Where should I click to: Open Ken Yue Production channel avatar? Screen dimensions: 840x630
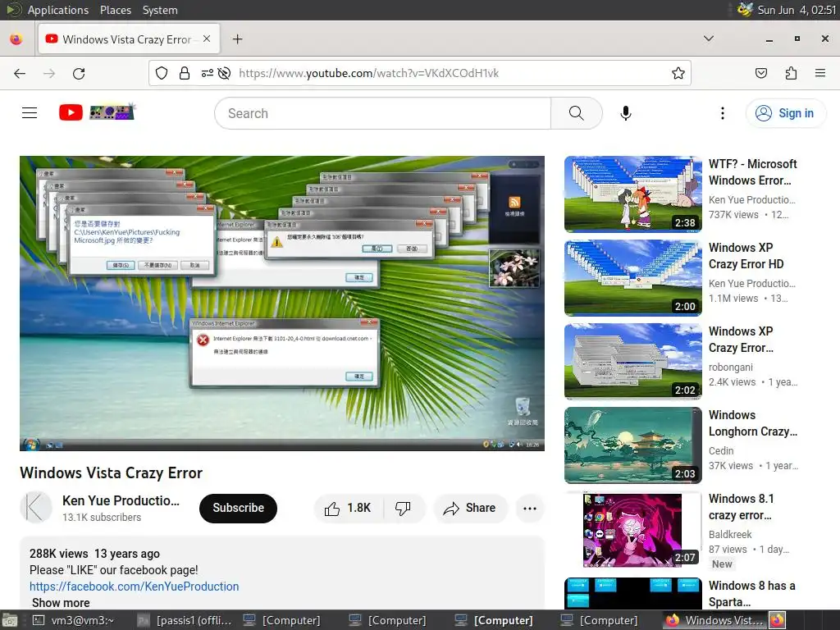[x=36, y=507]
